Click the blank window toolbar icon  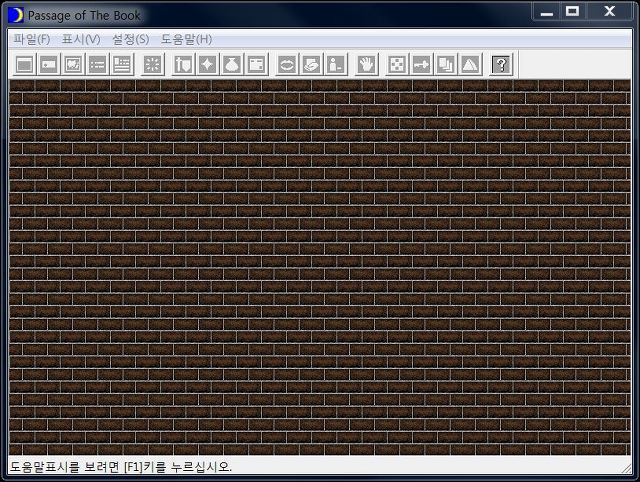[x=24, y=64]
